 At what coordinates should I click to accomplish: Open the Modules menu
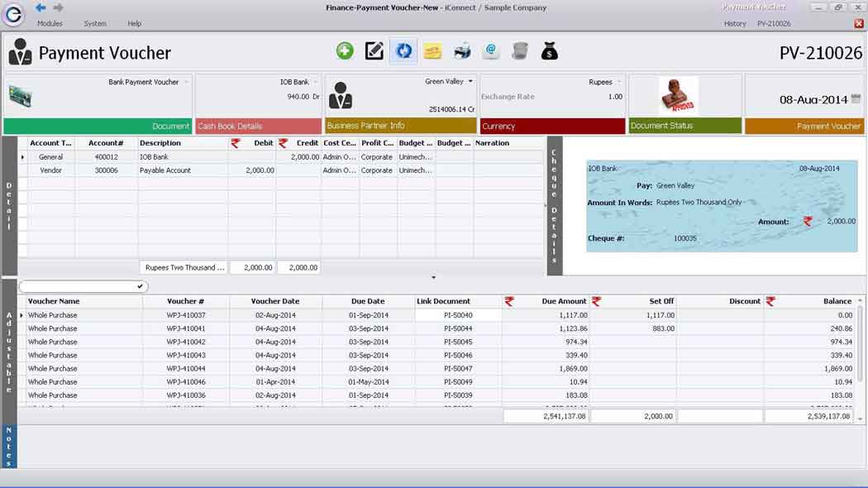click(50, 24)
